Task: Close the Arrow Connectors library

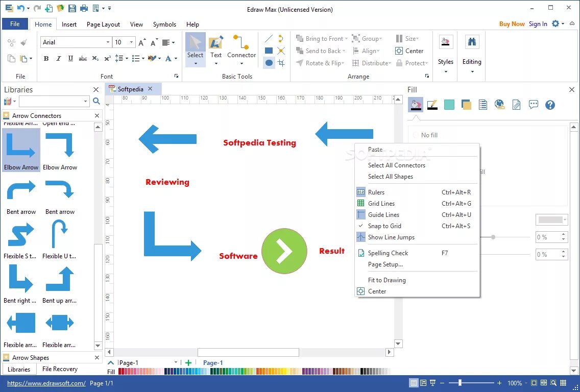Action: (97, 116)
